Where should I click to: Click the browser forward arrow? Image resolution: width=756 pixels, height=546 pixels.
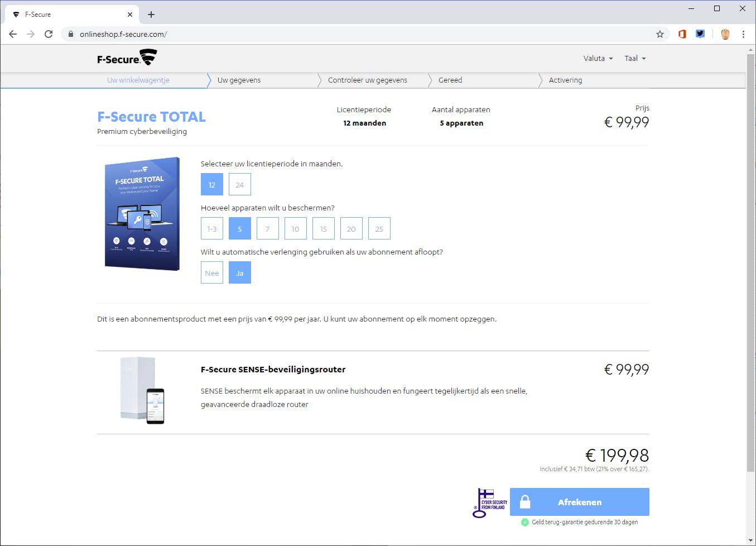[x=31, y=34]
